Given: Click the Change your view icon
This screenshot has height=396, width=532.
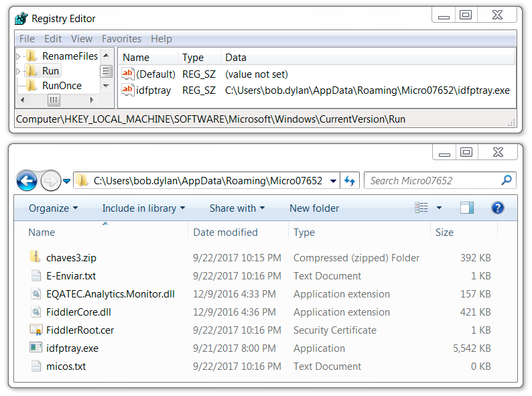Looking at the screenshot, I should (x=421, y=208).
